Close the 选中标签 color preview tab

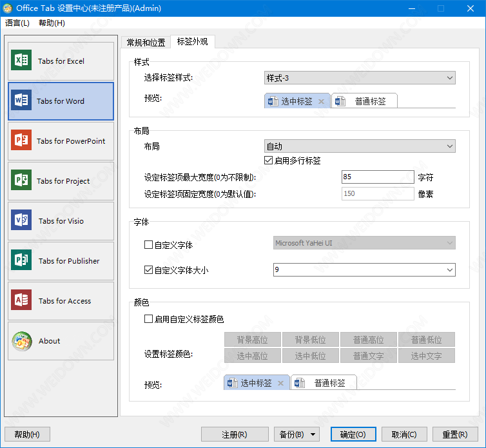[x=281, y=383]
